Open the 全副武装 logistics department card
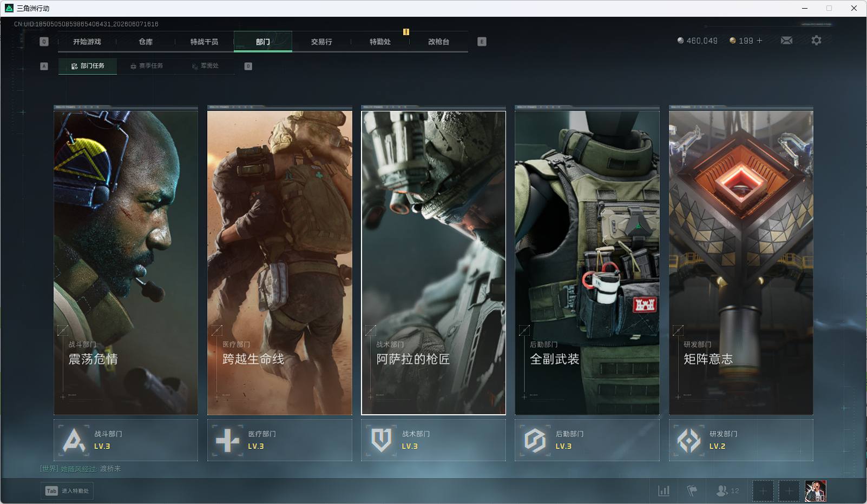Screen dimensions: 867x504 click(587, 263)
